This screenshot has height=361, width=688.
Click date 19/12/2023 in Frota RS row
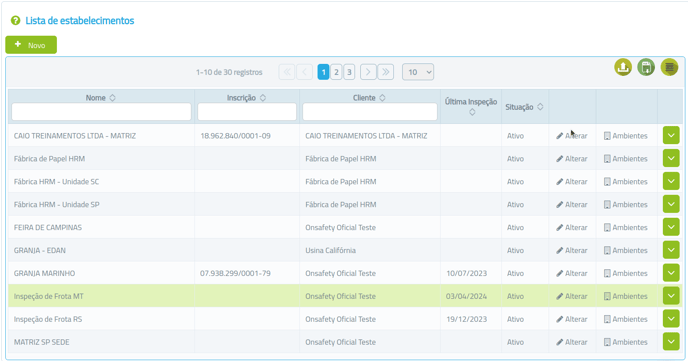466,319
